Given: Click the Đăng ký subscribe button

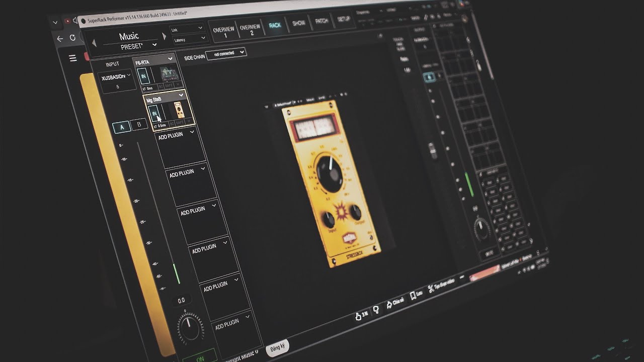Looking at the screenshot, I should click(x=277, y=347).
